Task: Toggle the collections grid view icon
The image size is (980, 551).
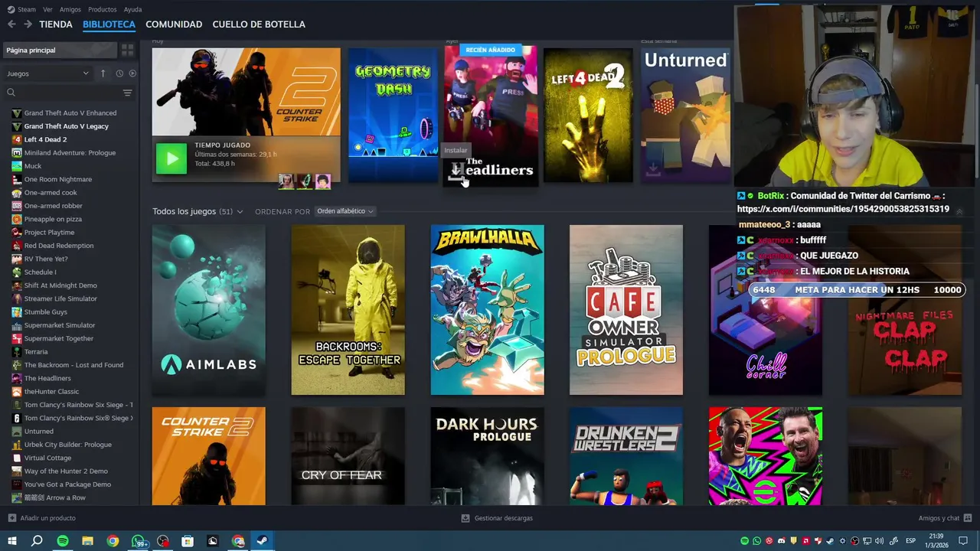Action: (x=128, y=51)
